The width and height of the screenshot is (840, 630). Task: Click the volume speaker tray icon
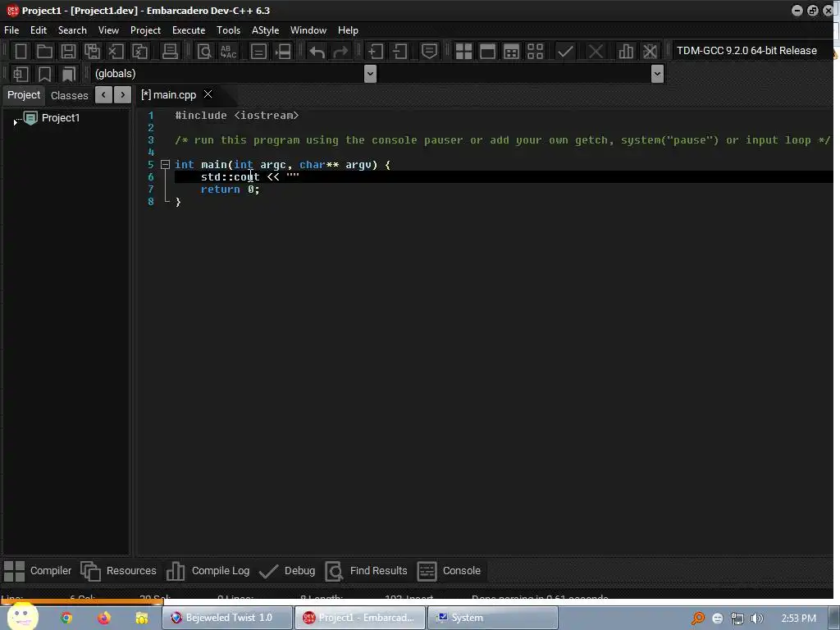(756, 619)
